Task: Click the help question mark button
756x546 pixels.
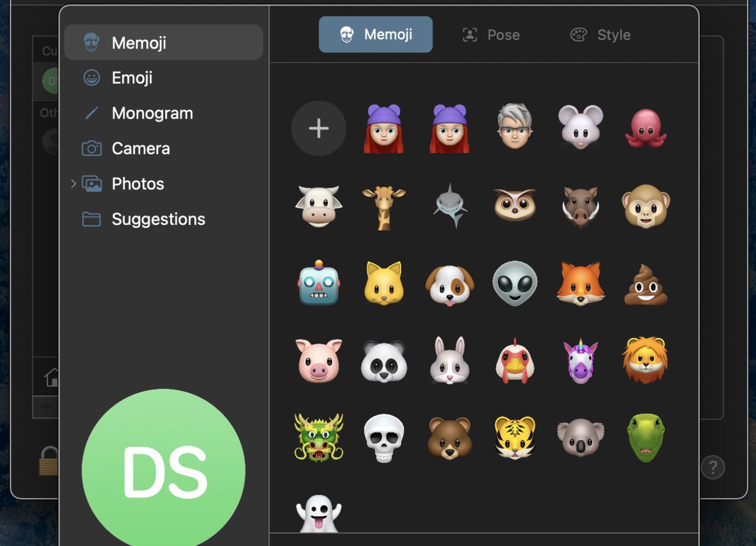Action: point(712,467)
